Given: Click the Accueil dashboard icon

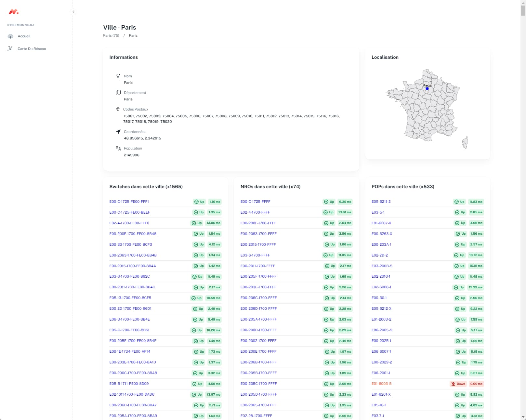Looking at the screenshot, I should click(x=10, y=36).
